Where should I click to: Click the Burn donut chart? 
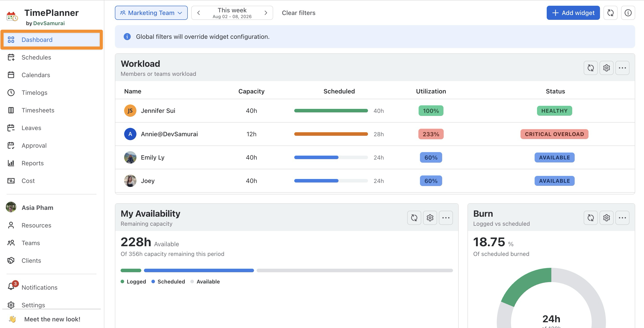(x=551, y=298)
